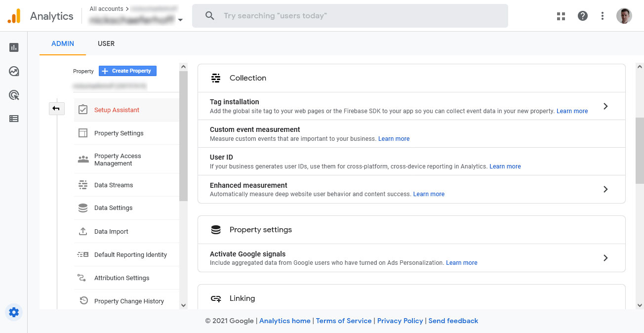Click the Create Property button
644x333 pixels.
coord(127,71)
